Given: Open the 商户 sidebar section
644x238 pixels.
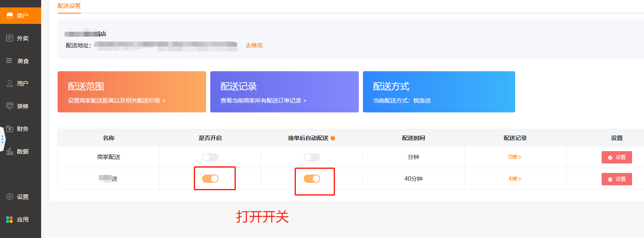Looking at the screenshot, I should [21, 16].
